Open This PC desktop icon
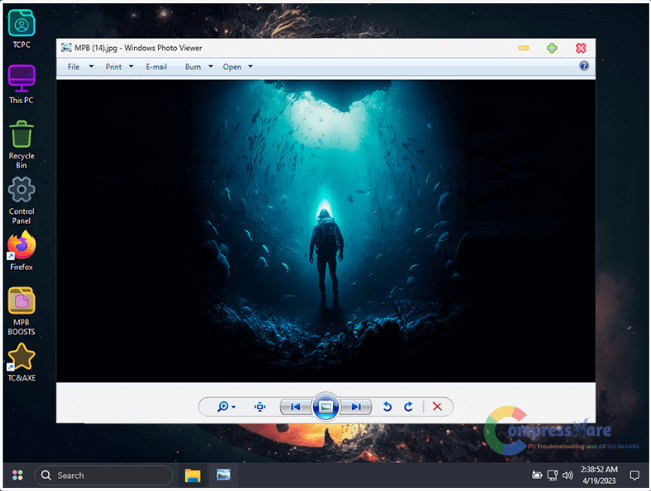Screen dimensions: 651x491 [22, 84]
